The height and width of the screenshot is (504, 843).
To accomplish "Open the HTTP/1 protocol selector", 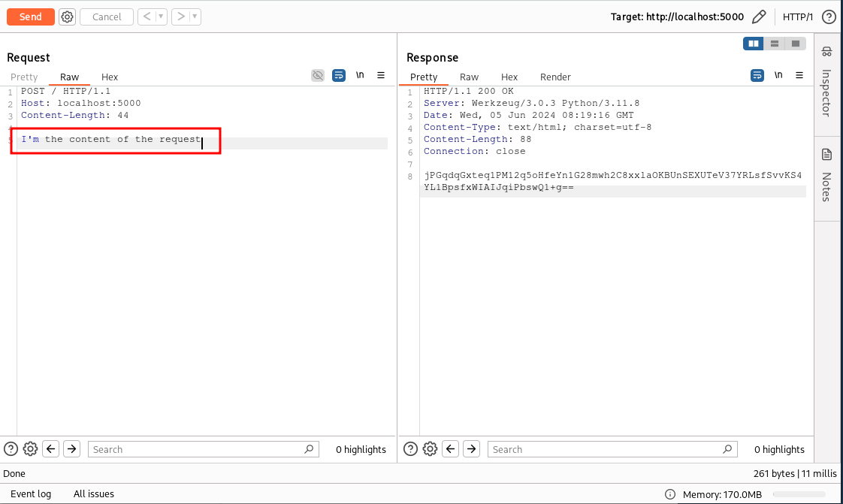I will [x=798, y=17].
